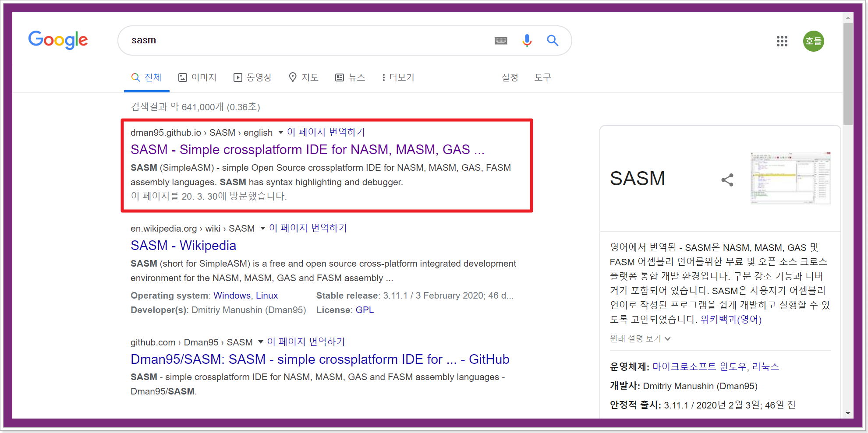
Task: Click the Developer(s) Dmitriy Manushin text
Action: [218, 310]
